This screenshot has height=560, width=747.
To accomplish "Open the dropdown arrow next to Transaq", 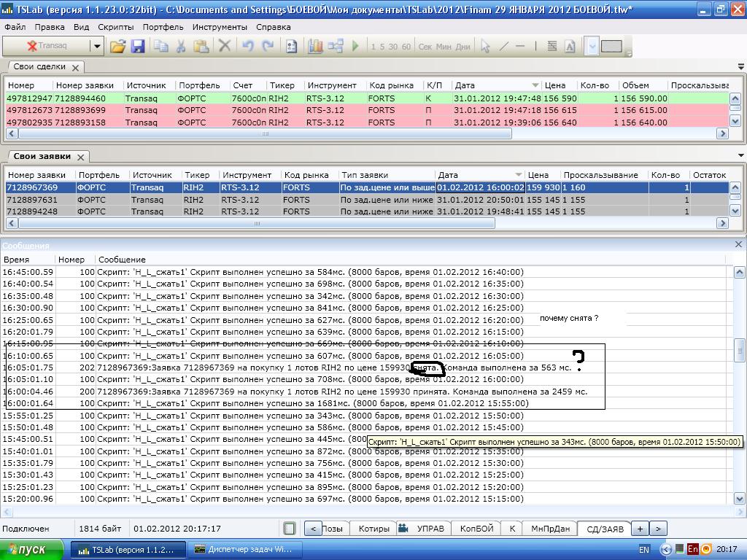I will click(96, 46).
